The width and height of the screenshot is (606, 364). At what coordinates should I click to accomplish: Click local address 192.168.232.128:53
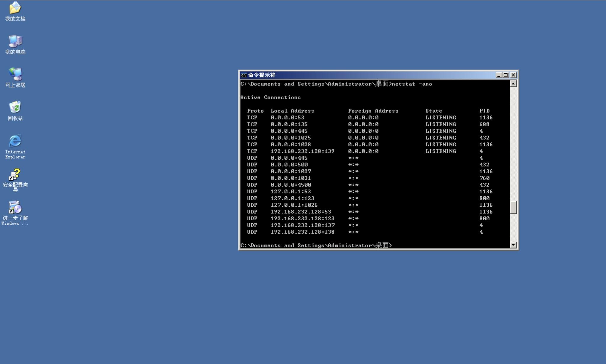(x=301, y=212)
